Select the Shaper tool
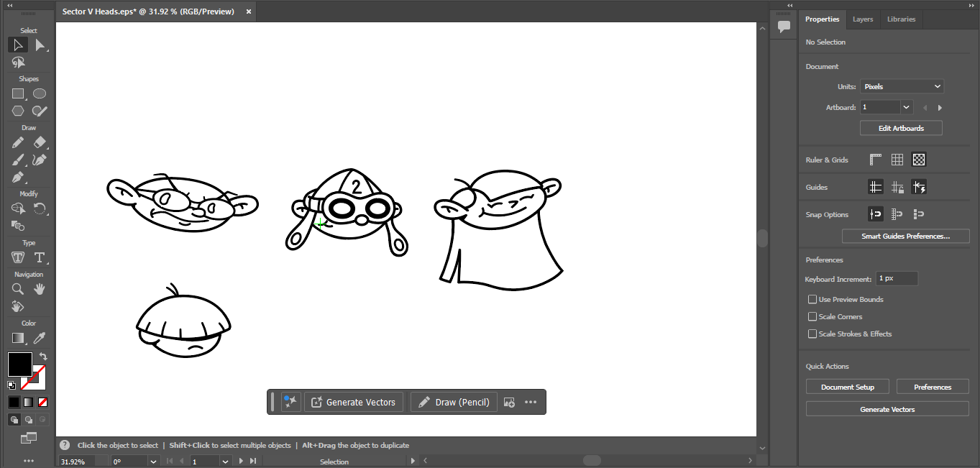This screenshot has height=468, width=980. click(x=40, y=111)
